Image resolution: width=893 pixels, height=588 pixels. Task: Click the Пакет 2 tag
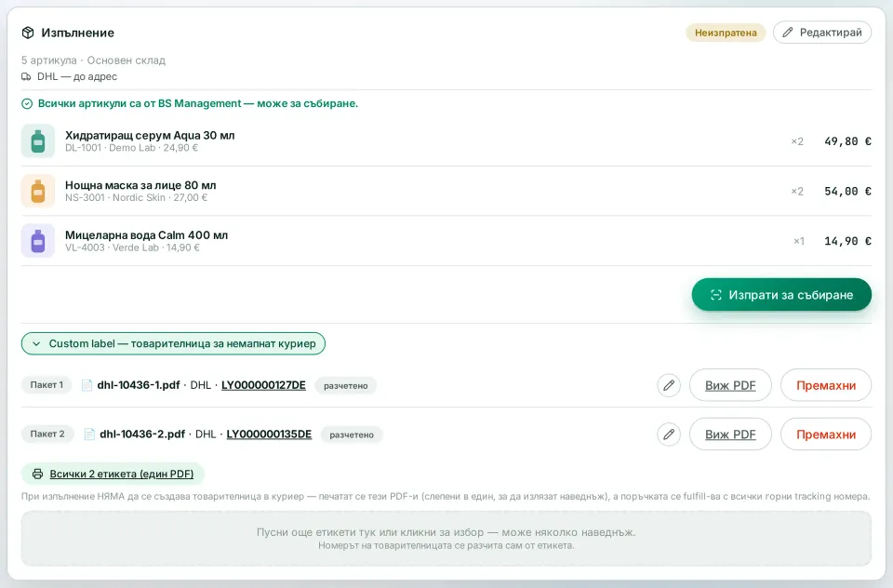click(x=47, y=434)
